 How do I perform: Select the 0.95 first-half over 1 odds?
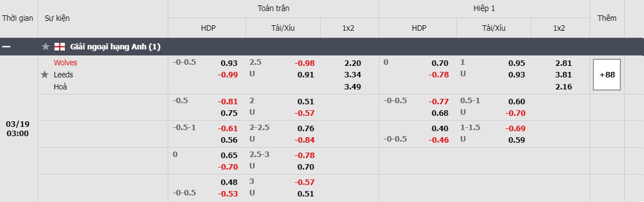(516, 63)
